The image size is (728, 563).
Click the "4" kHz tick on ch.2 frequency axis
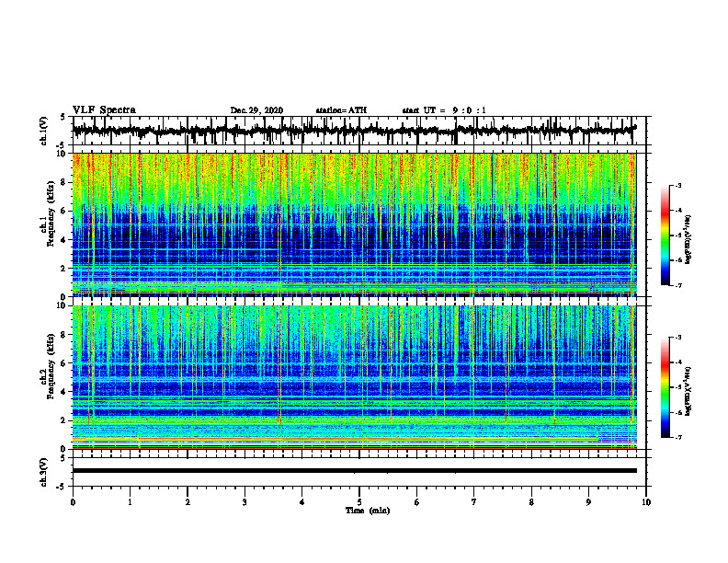65,392
